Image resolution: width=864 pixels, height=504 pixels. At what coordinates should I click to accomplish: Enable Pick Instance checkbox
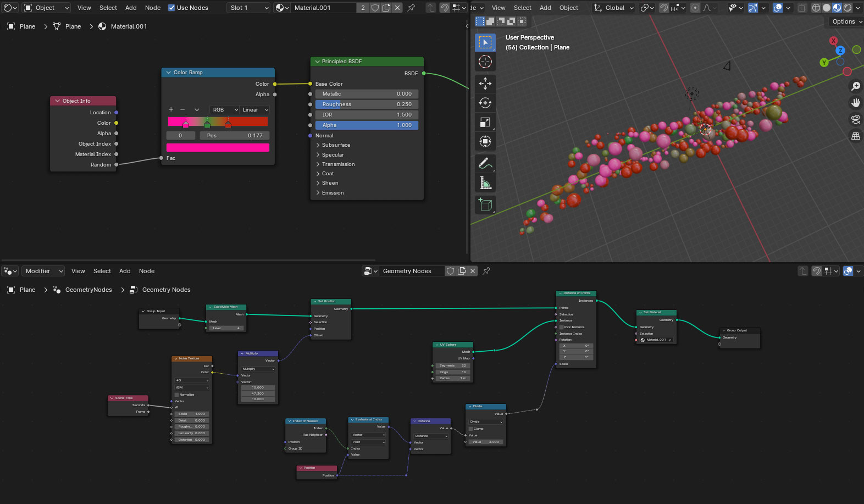[561, 327]
